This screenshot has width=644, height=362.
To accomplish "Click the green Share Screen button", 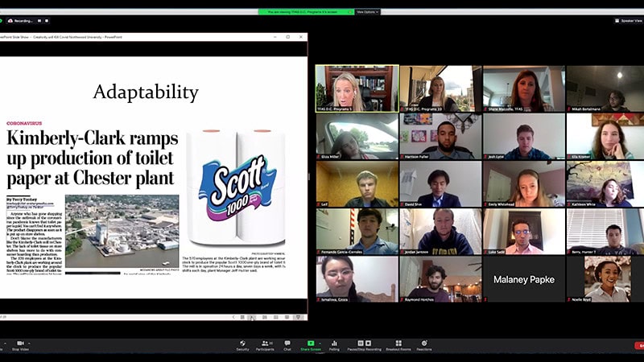I will [x=311, y=343].
